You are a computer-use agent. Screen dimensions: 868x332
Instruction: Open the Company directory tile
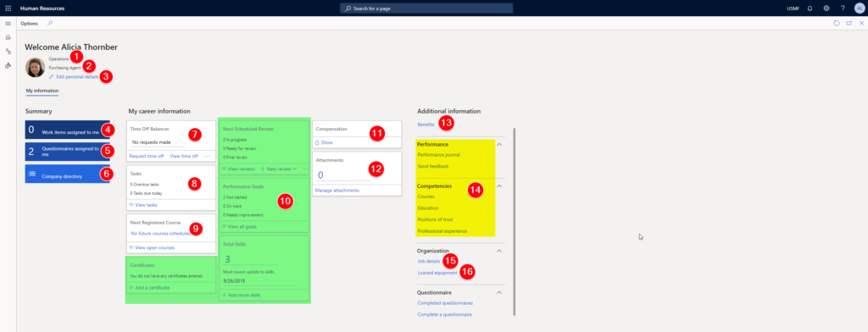[x=68, y=174]
